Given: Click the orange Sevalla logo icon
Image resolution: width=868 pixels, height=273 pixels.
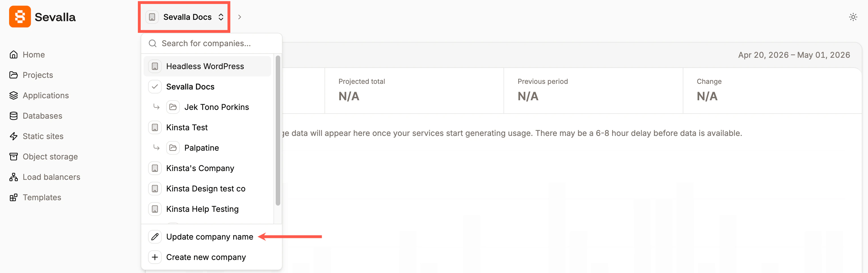Looking at the screenshot, I should tap(20, 17).
